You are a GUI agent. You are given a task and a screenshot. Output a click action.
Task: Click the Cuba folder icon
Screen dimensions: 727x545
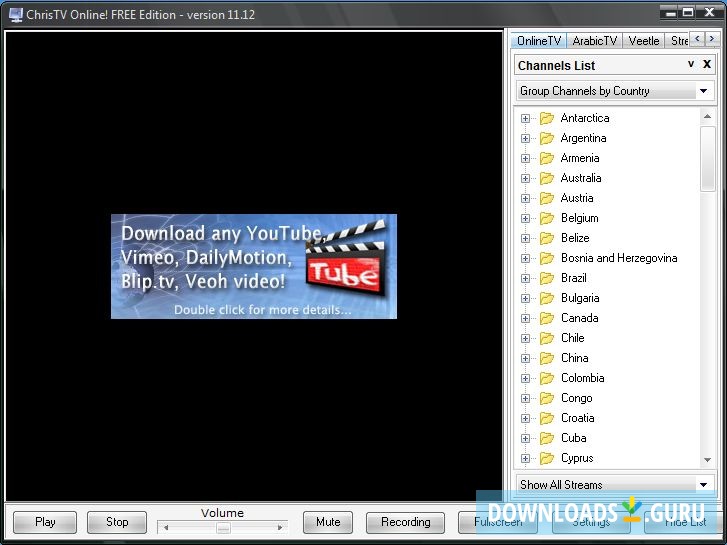pos(547,438)
